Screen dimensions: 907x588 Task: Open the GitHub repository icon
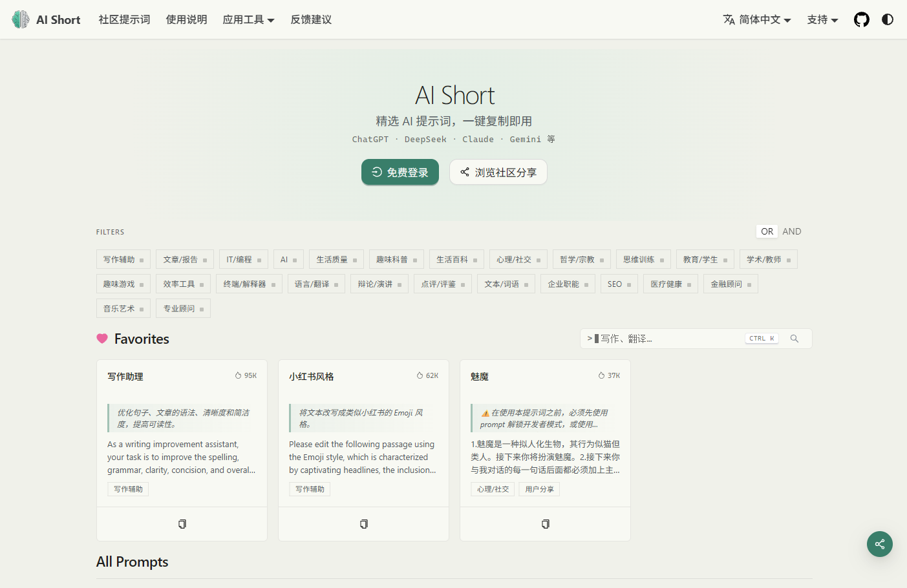tap(862, 19)
